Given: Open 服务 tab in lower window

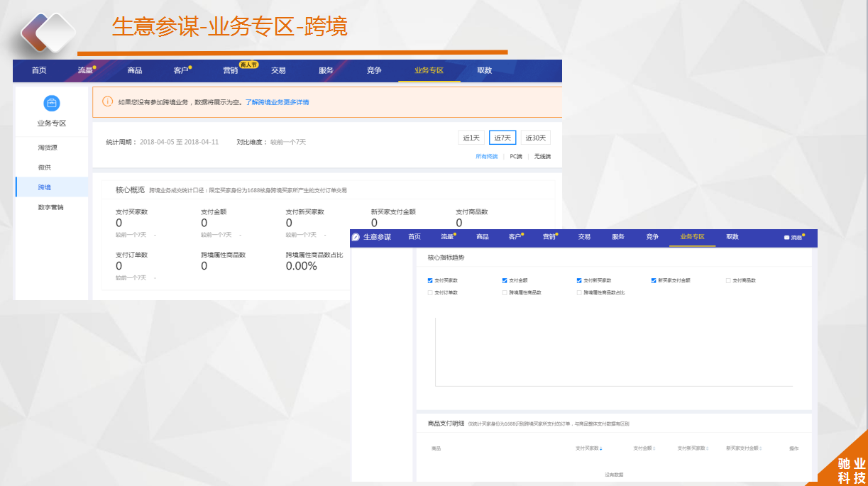Looking at the screenshot, I should click(618, 237).
